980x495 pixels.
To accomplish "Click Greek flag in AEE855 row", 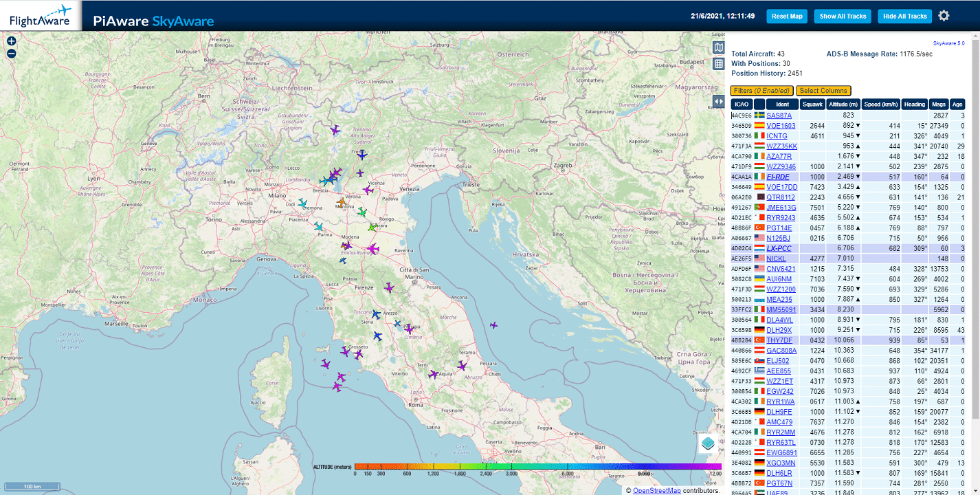I will point(759,371).
